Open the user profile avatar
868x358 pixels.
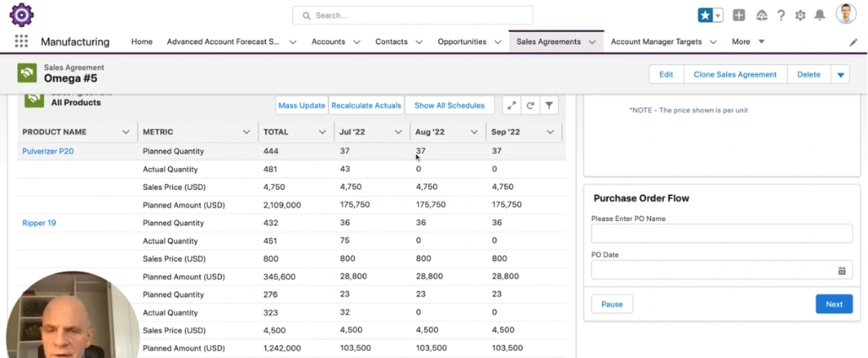(846, 14)
